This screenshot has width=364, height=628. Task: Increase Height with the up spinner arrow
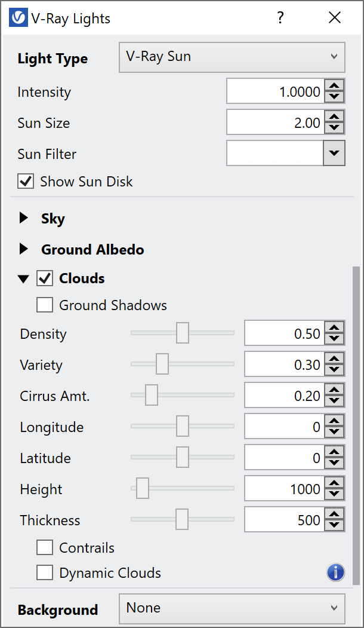[334, 483]
